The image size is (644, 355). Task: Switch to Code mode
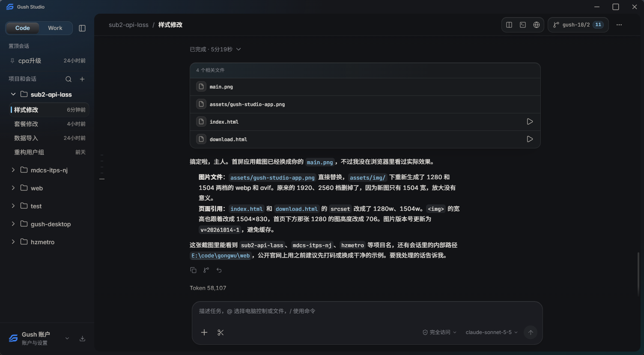click(x=23, y=28)
